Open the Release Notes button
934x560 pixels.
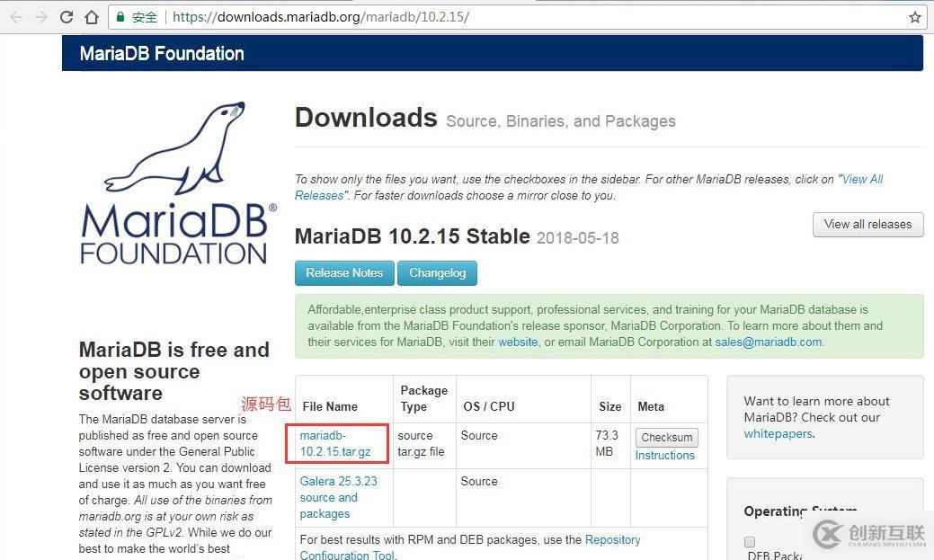tap(344, 273)
